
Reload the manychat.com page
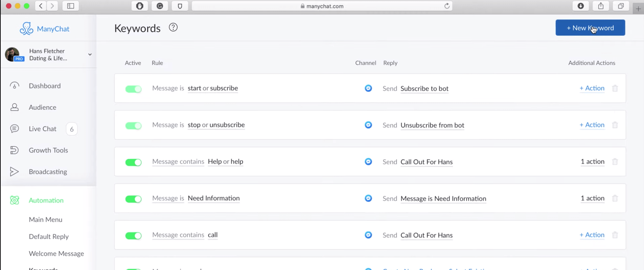click(x=447, y=6)
